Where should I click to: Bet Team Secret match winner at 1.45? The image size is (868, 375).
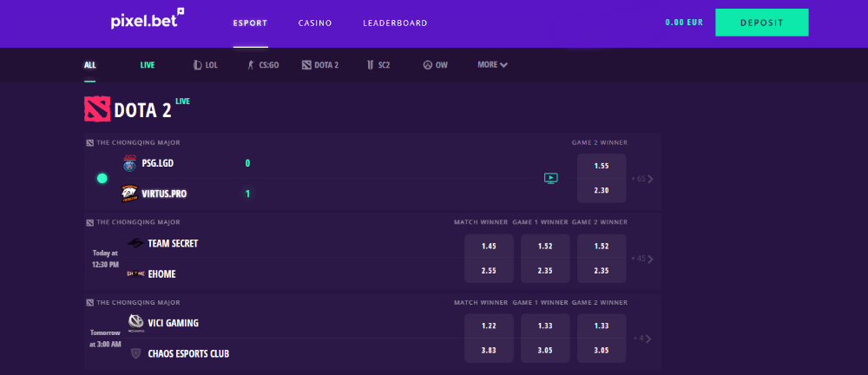[x=489, y=246]
